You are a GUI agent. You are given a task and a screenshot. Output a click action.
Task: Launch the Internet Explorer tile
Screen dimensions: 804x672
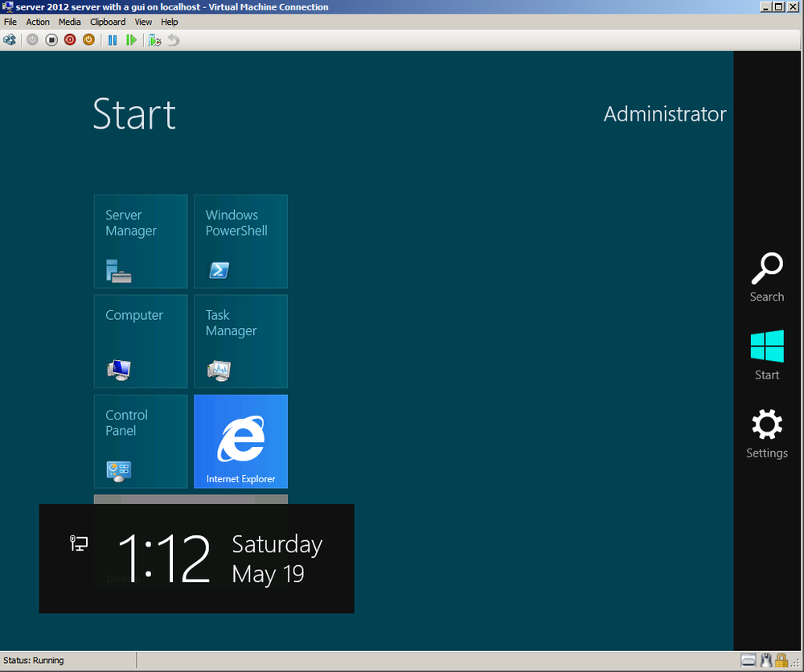coord(240,441)
